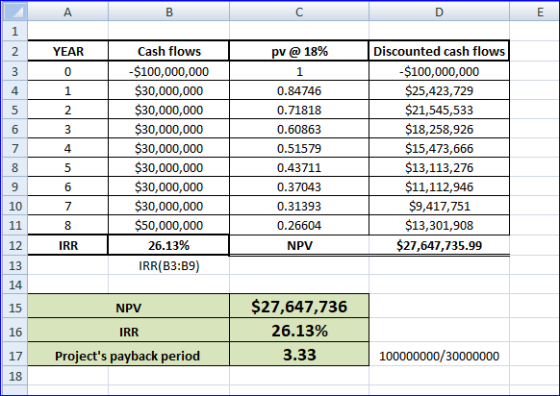Image resolution: width=560 pixels, height=396 pixels.
Task: Select row 14 header
Action: pos(15,285)
